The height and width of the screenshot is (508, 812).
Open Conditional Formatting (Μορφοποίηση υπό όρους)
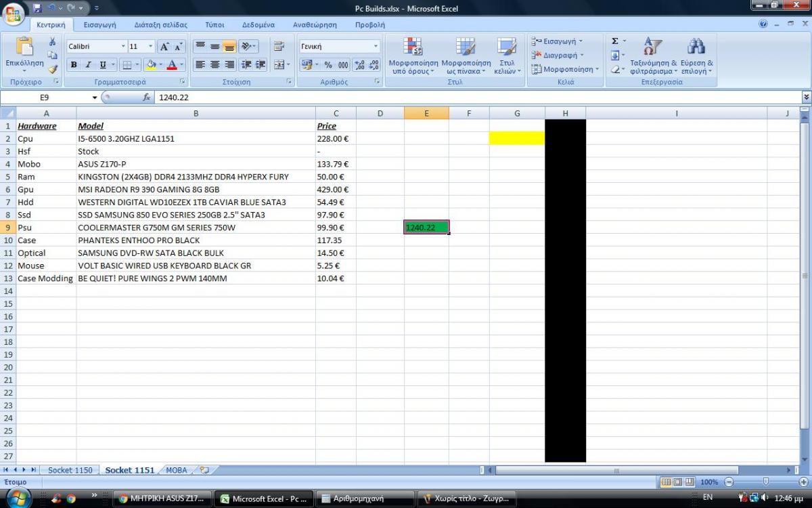(413, 56)
